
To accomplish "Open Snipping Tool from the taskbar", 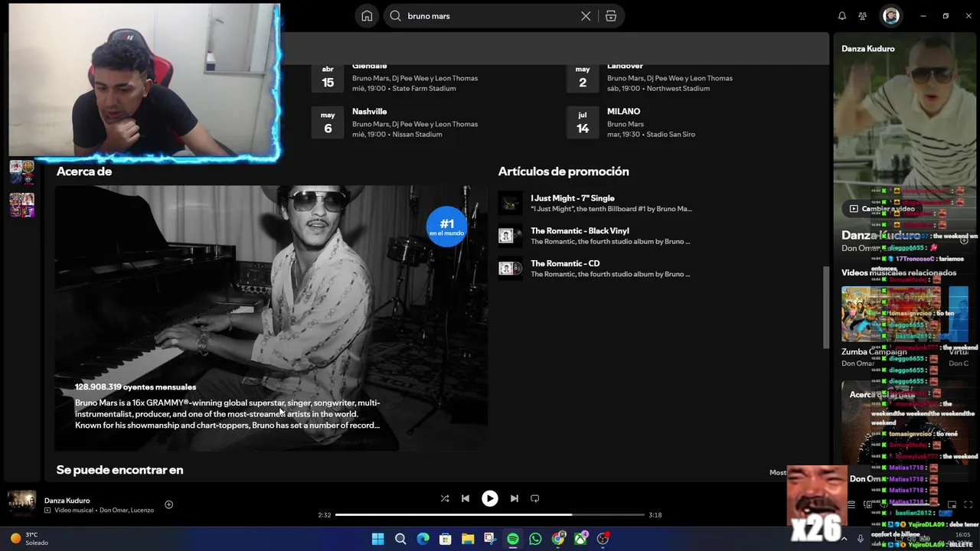I will click(490, 539).
